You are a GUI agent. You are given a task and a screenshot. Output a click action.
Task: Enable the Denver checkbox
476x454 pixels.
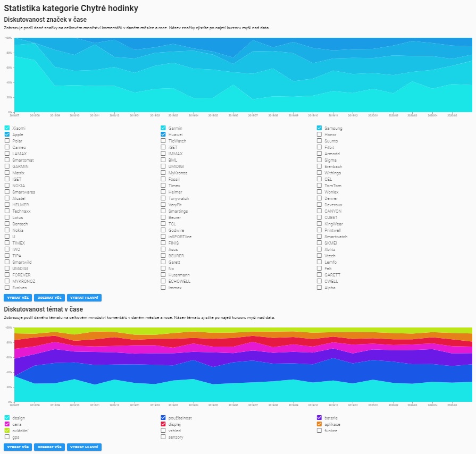pyautogui.click(x=319, y=198)
